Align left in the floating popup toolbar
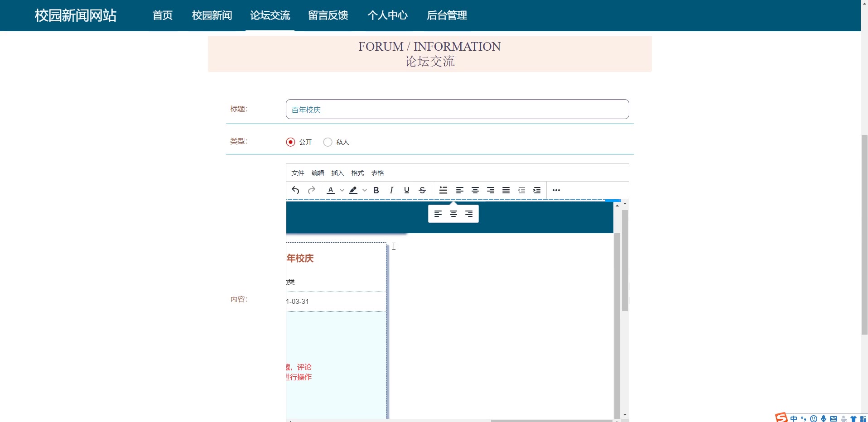Image resolution: width=868 pixels, height=422 pixels. tap(438, 214)
